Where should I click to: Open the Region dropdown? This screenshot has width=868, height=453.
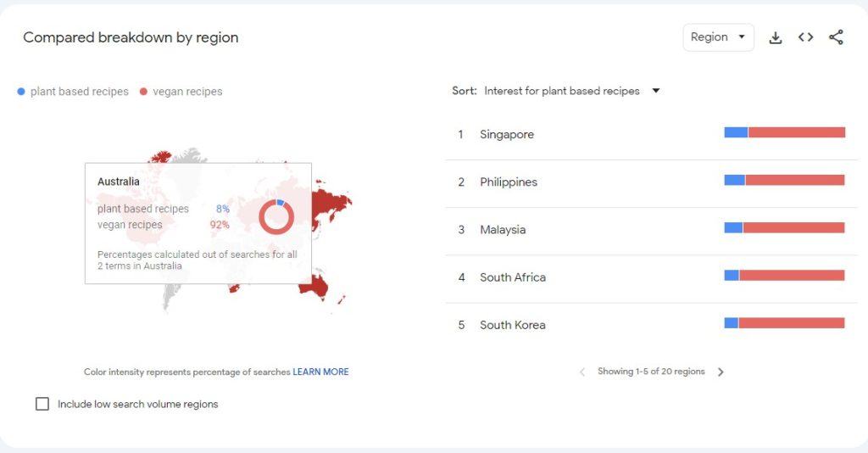pos(718,37)
